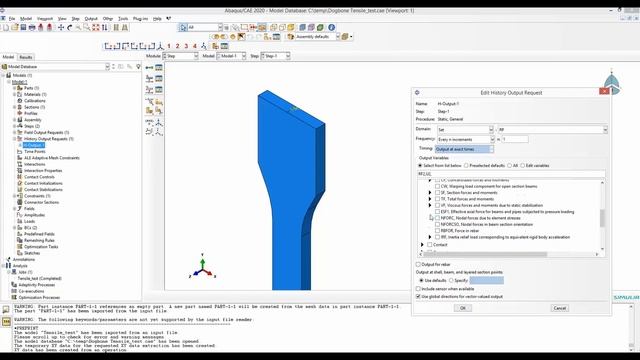640x360 pixels.
Task: Open the Domain 'Set' dropdown
Action: click(465, 129)
